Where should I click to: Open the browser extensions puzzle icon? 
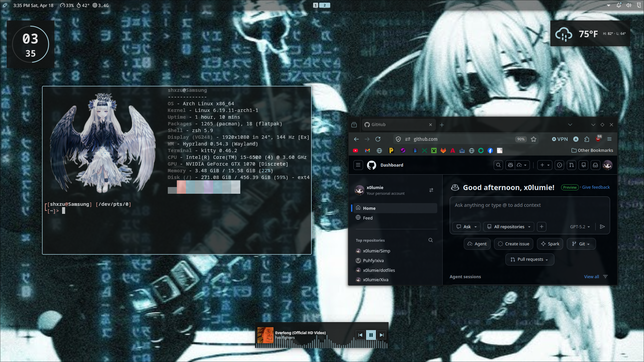(x=587, y=139)
